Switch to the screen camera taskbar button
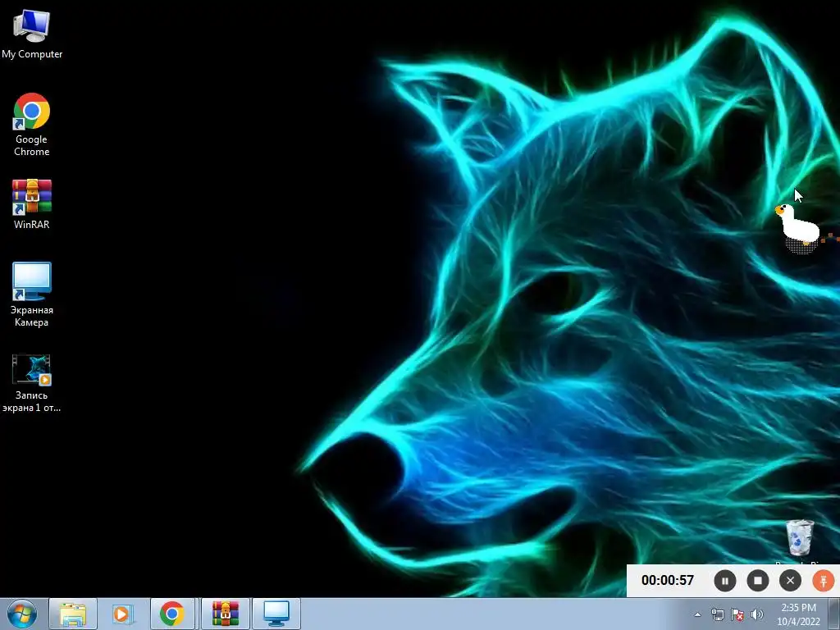Image resolution: width=840 pixels, height=630 pixels. [276, 614]
